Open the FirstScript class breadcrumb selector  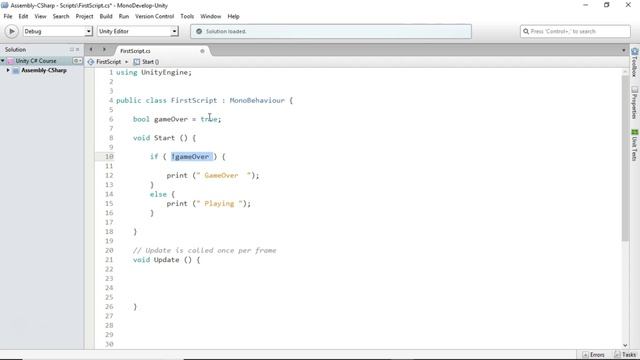point(109,62)
